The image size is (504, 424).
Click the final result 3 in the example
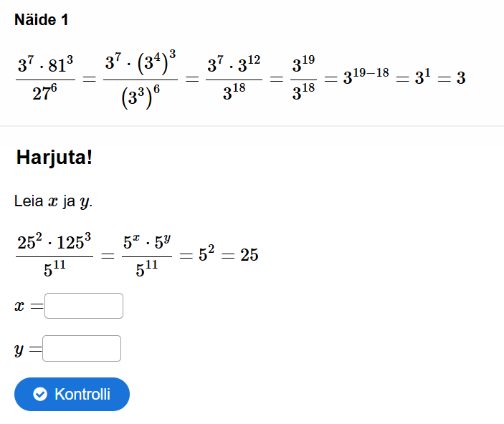pyautogui.click(x=461, y=77)
